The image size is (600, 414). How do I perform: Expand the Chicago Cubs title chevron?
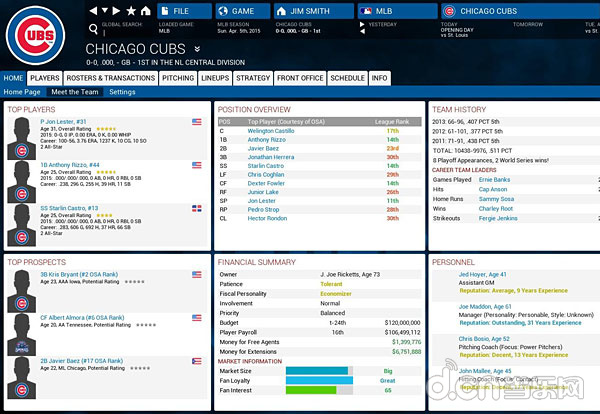pyautogui.click(x=197, y=49)
